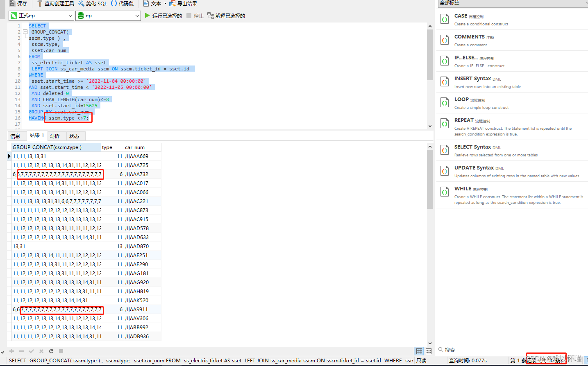Collapse code fold on line 2
Image resolution: width=588 pixels, height=366 pixels.
coord(25,32)
